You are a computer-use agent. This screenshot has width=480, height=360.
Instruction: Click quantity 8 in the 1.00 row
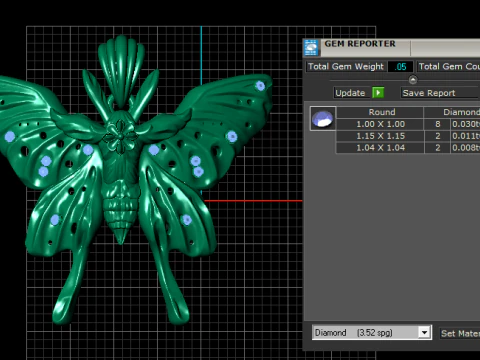pyautogui.click(x=438, y=124)
